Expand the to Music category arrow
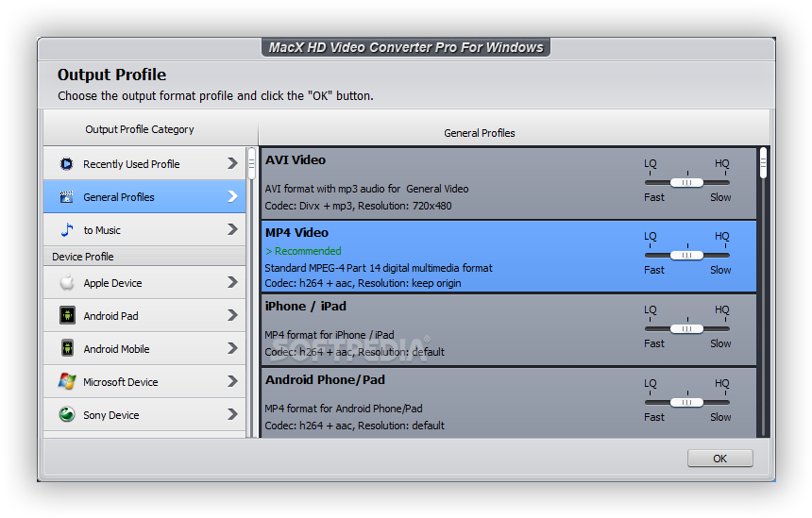The image size is (812, 518). tap(232, 230)
